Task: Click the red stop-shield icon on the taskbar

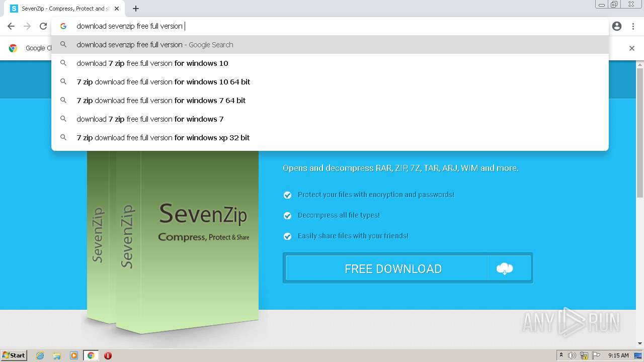Action: tap(108, 355)
